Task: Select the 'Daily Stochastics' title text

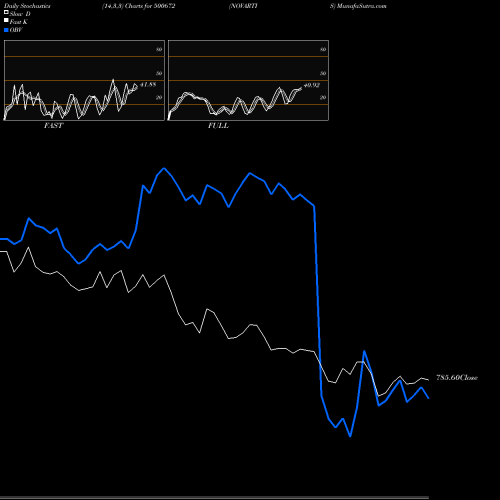Action: 27,6
